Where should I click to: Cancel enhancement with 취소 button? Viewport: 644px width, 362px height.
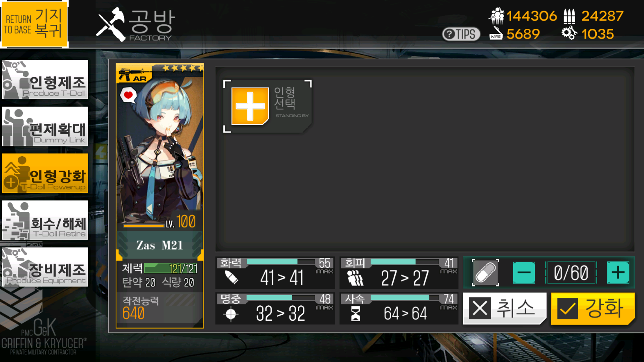(505, 308)
